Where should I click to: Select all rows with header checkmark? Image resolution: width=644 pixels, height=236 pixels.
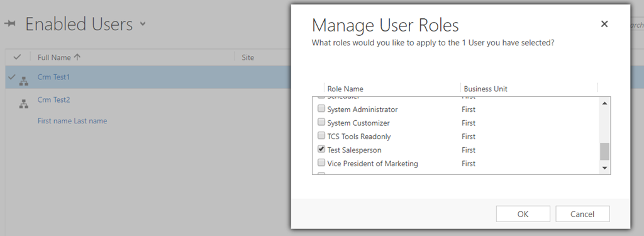(17, 57)
